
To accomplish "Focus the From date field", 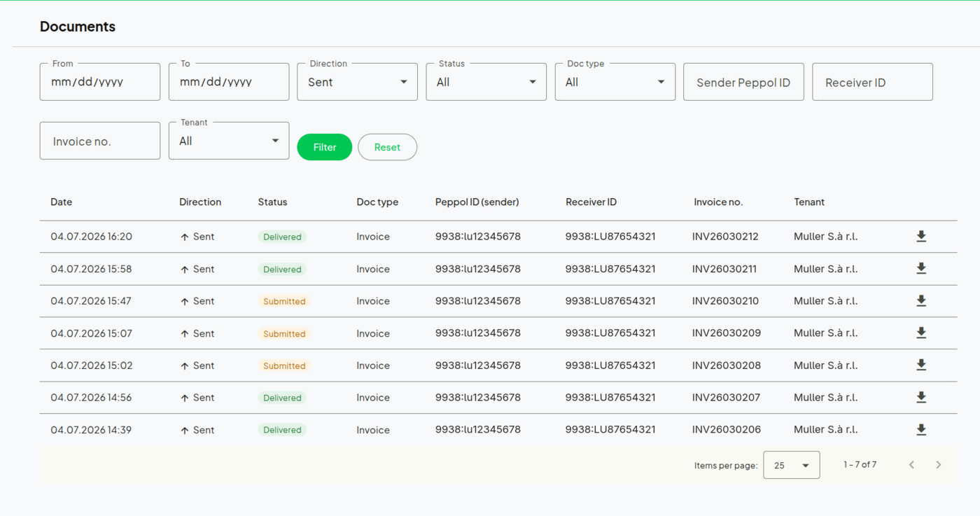I will point(100,82).
